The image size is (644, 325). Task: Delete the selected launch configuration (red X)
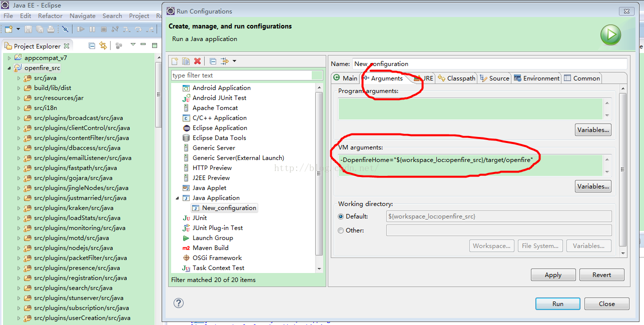(198, 61)
